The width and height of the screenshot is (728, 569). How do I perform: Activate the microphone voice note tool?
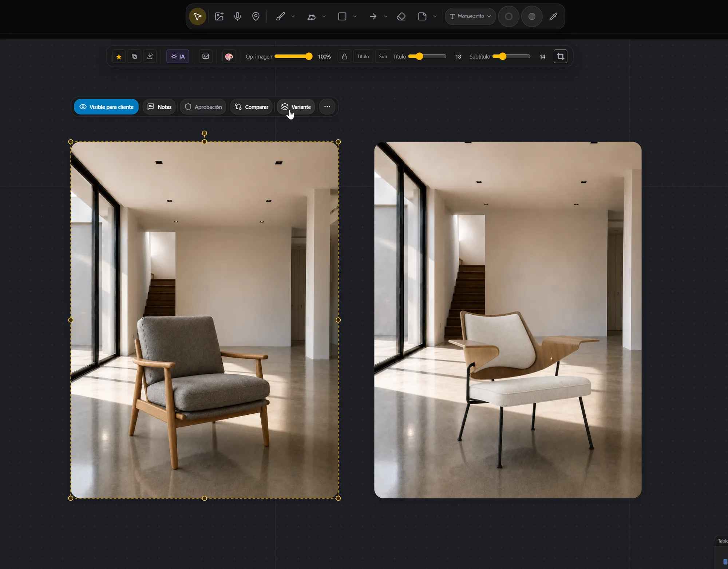pyautogui.click(x=237, y=16)
